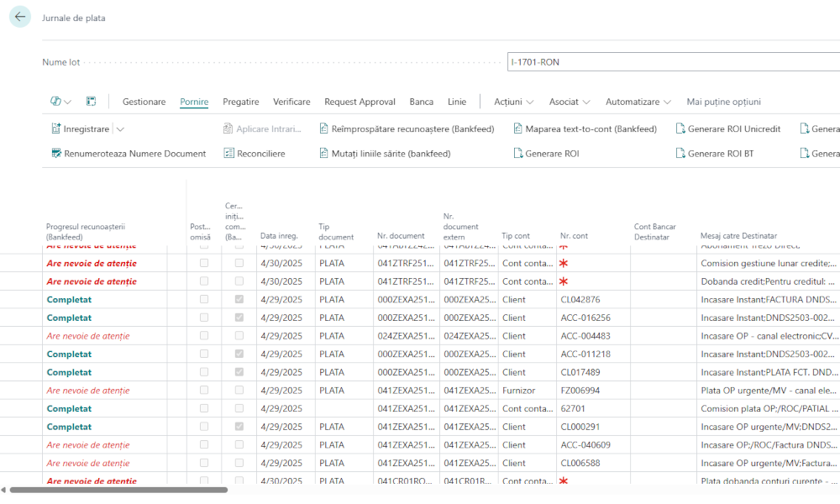
Task: Click Maparea text-to-cont (Bankfeed) icon
Action: [x=517, y=129]
